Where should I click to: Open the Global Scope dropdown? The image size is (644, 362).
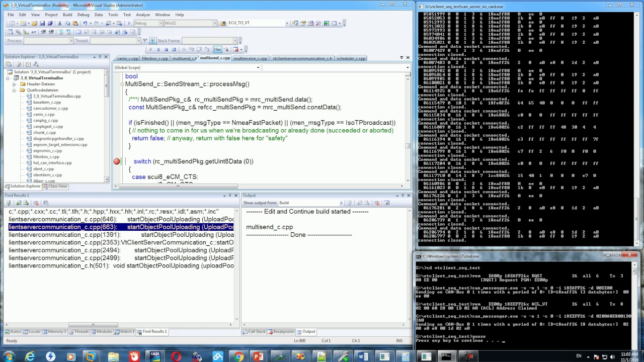(258, 67)
